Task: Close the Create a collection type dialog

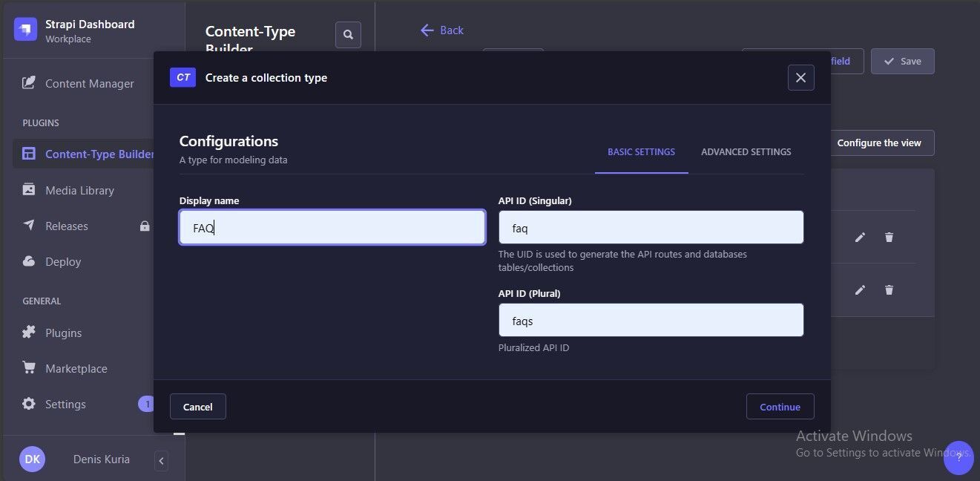Action: point(800,78)
